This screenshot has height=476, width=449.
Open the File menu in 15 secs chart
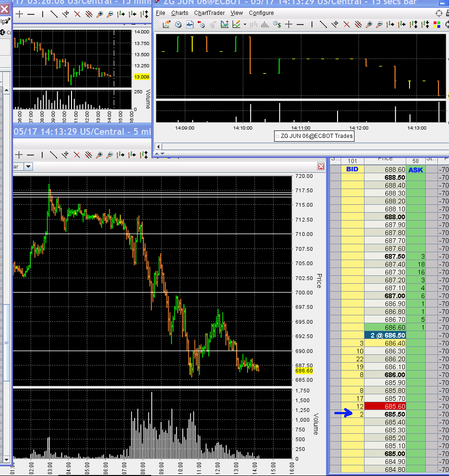coord(160,13)
